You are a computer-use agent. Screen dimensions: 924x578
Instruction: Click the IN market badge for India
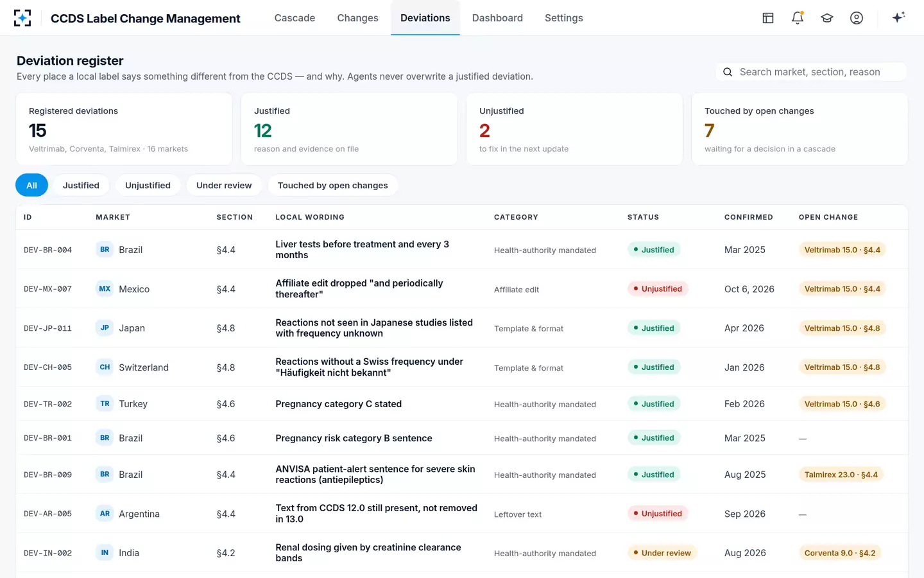point(105,553)
